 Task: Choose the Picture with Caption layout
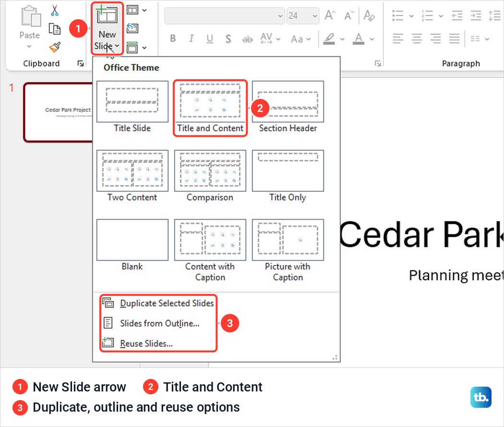click(288, 251)
